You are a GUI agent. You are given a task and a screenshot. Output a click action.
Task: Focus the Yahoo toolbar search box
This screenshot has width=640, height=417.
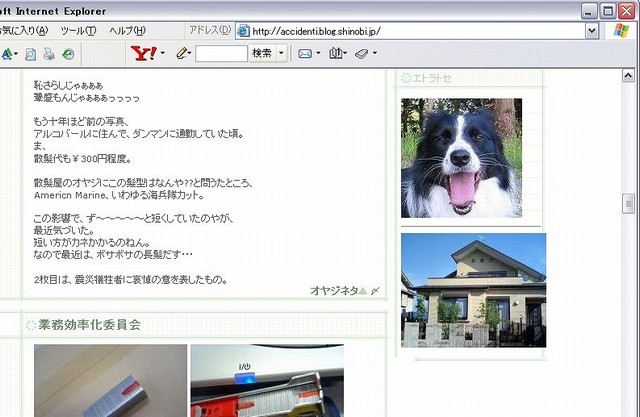click(x=221, y=53)
